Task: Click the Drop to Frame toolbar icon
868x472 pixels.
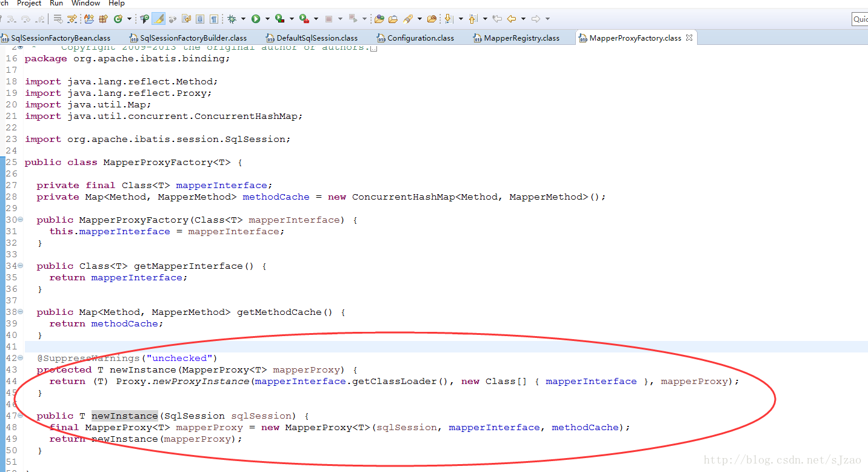Action: (x=58, y=19)
